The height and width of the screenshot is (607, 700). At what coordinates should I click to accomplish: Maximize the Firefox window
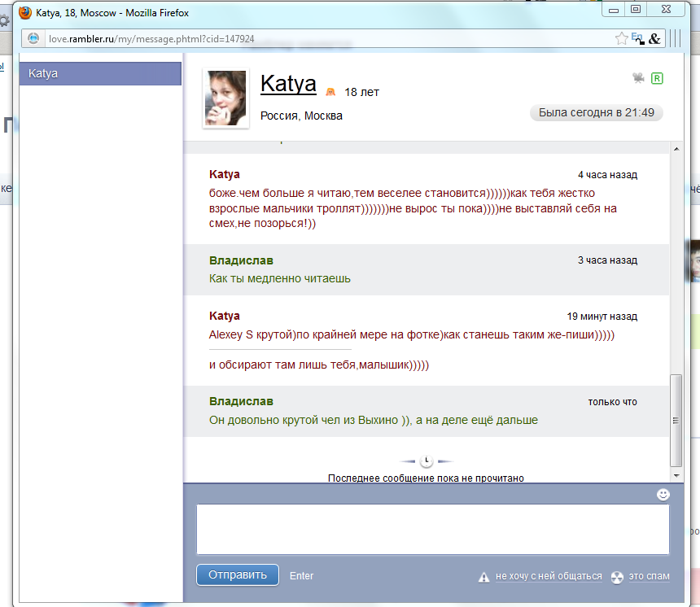(636, 10)
